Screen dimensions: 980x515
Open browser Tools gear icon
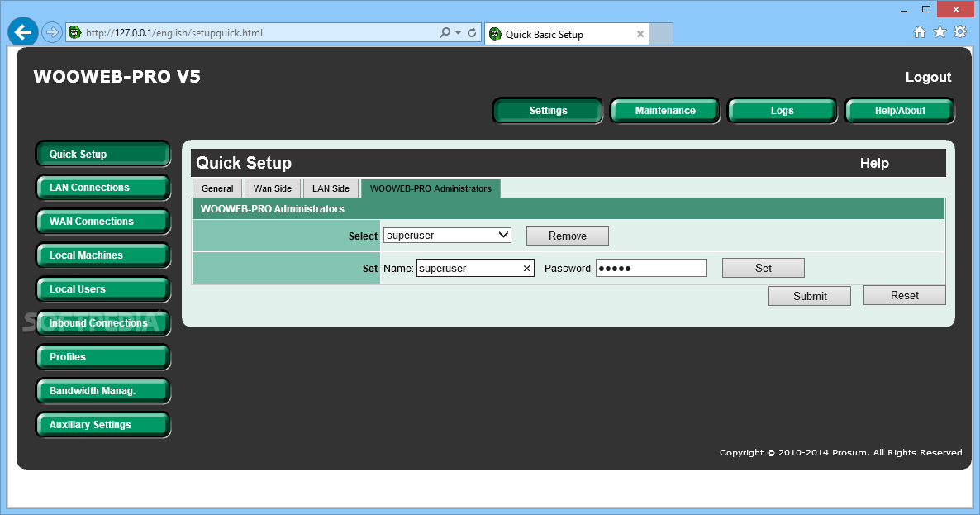pos(960,32)
